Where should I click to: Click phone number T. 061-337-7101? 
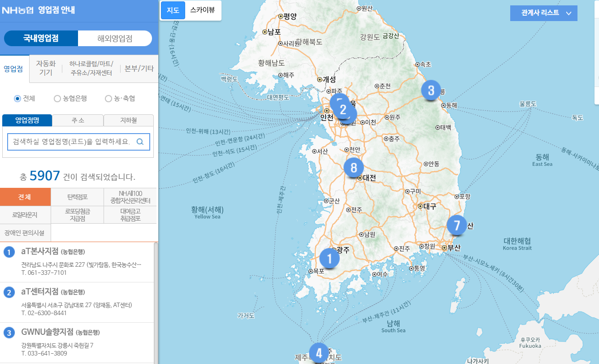44,273
